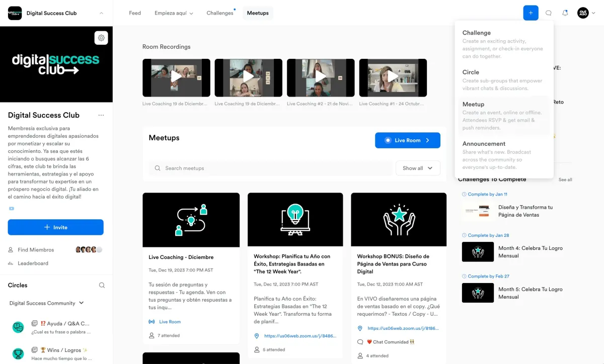Play the Live Coaching #1 recording
Viewport: 604px width, 364px height.
(393, 78)
